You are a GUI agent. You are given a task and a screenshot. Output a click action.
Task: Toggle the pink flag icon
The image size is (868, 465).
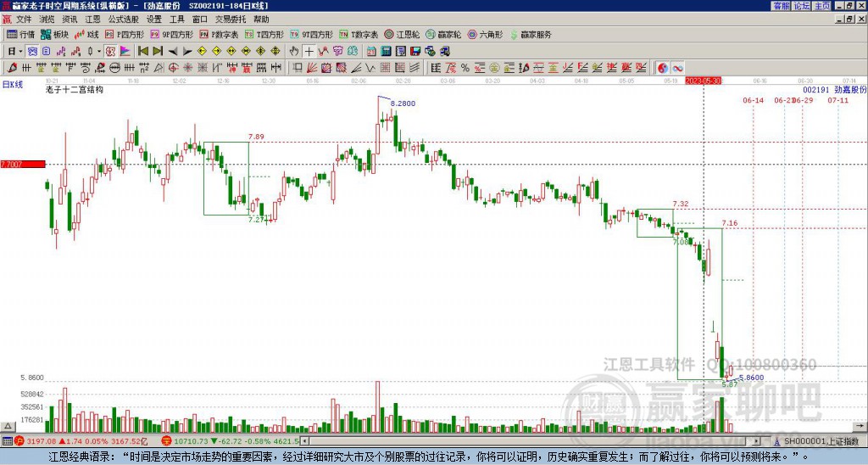[125, 52]
